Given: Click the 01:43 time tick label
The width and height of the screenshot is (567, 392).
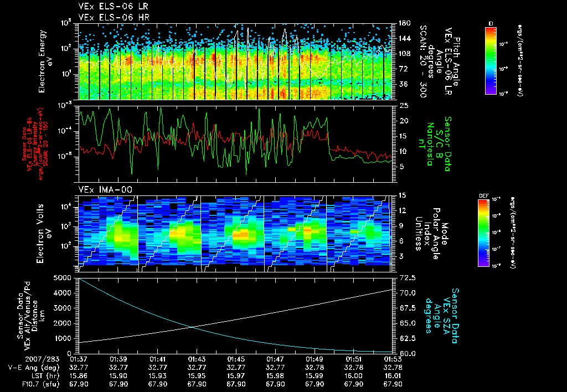Looking at the screenshot, I should [197, 359].
